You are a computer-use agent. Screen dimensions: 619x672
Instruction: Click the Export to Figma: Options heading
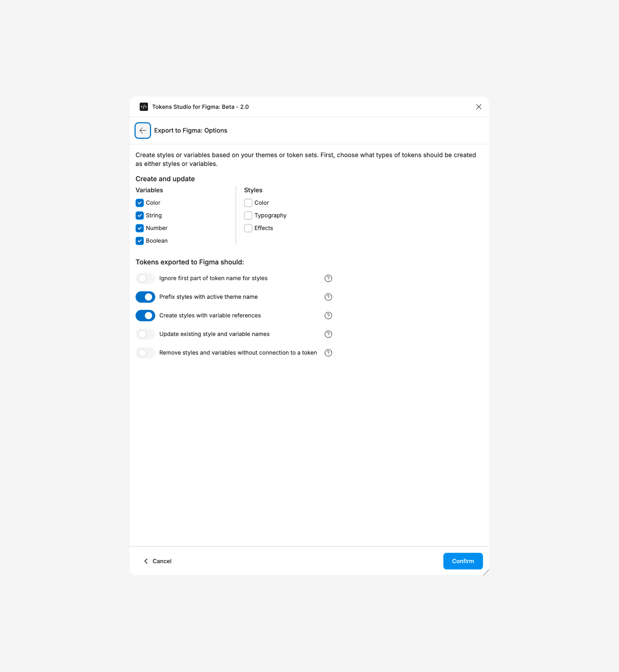click(191, 131)
